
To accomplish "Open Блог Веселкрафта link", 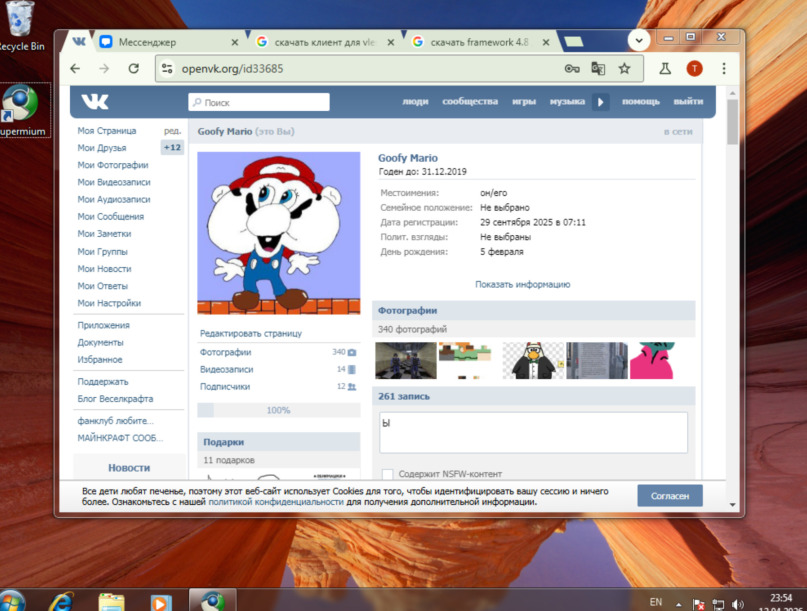I will pyautogui.click(x=115, y=399).
